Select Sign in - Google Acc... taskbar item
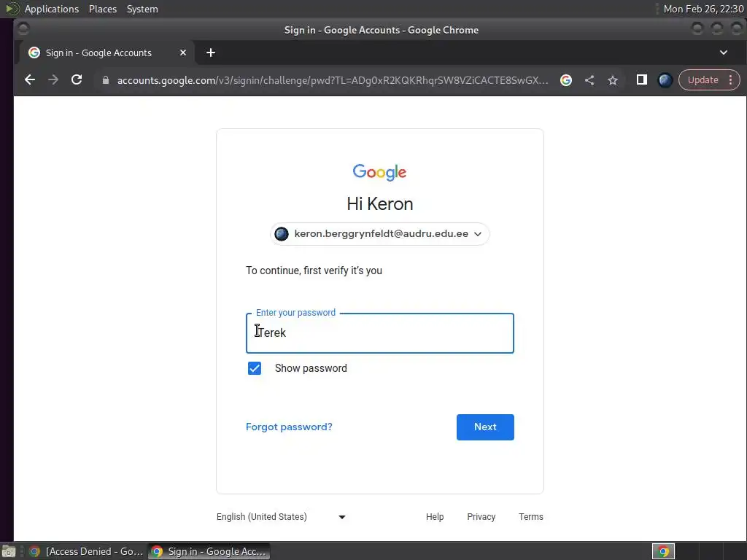 pos(209,551)
